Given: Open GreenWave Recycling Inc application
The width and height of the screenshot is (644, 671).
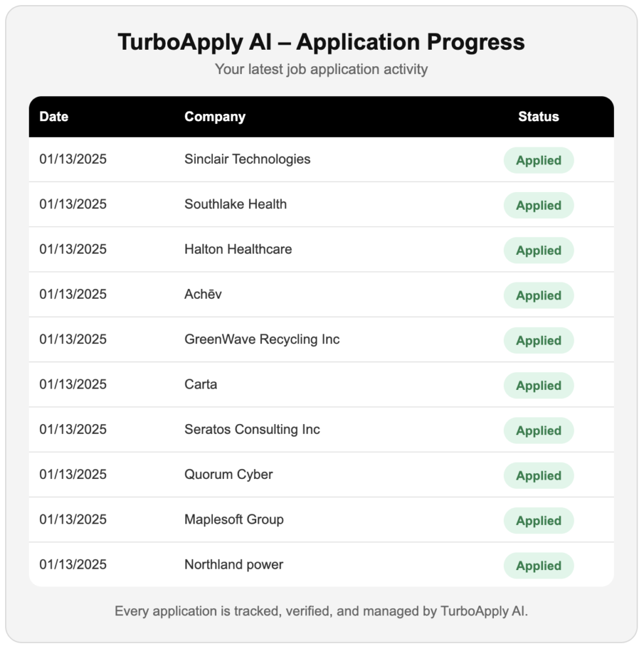Looking at the screenshot, I should click(x=261, y=339).
